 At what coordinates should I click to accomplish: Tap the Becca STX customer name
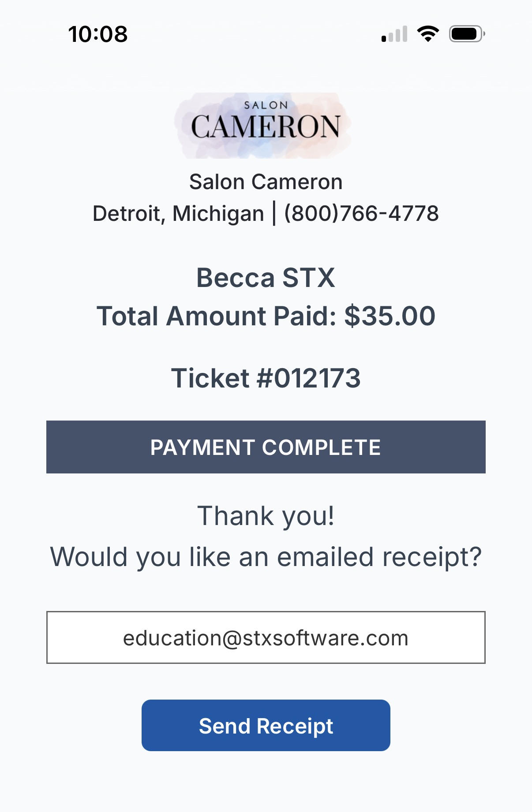[266, 278]
